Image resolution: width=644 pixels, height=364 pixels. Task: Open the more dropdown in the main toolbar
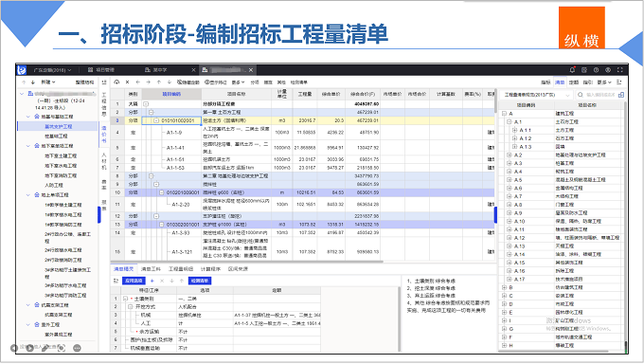point(238,82)
